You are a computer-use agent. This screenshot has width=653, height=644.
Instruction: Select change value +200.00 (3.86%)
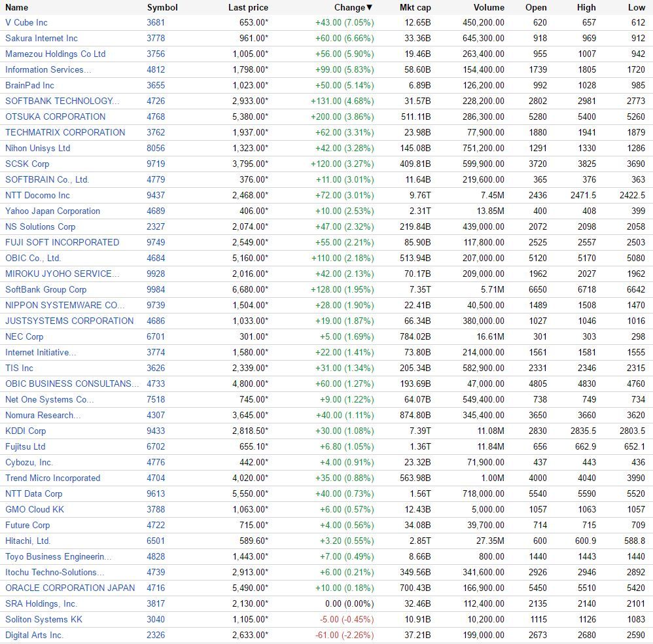[342, 116]
